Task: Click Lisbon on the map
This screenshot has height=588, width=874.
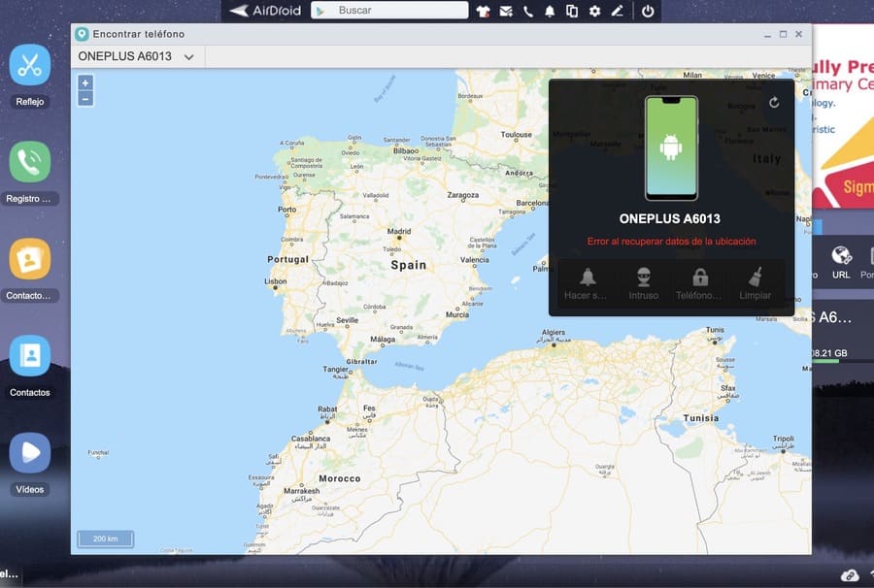Action: 276,281
